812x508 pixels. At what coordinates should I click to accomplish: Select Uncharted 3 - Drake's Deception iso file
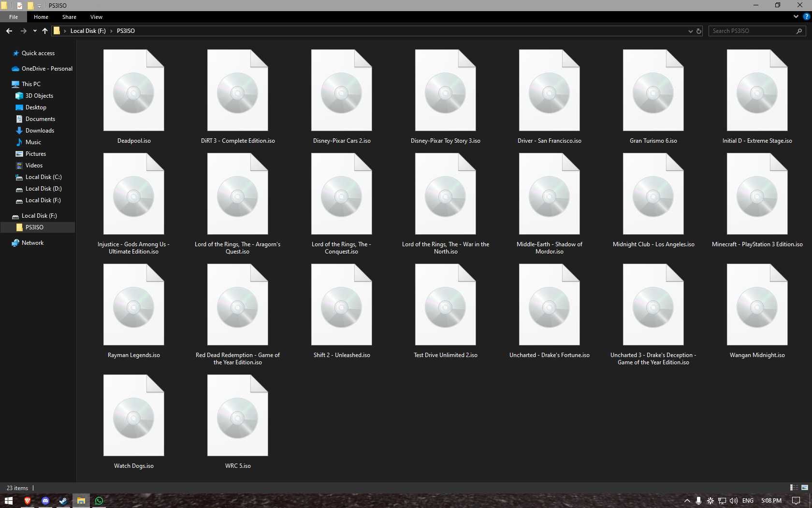coord(653,304)
